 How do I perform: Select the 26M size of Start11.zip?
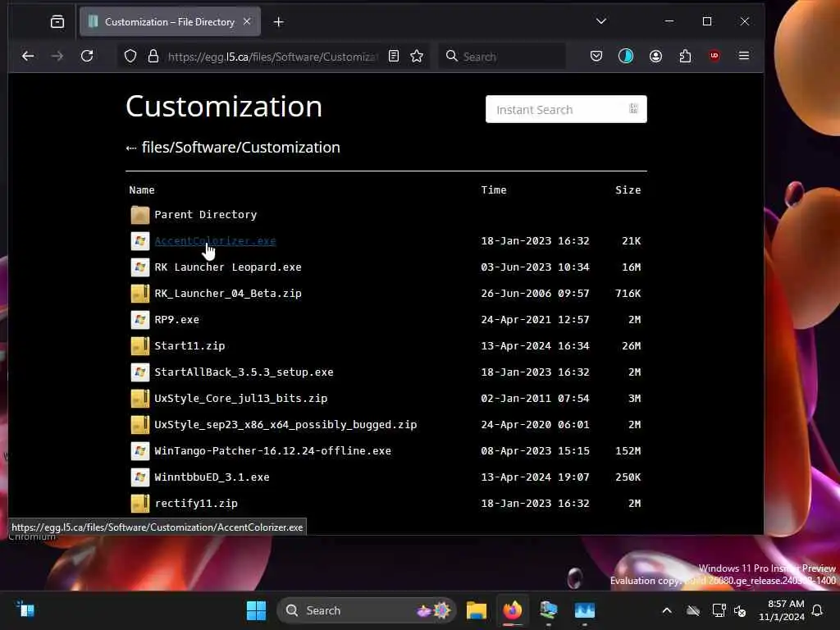631,346
